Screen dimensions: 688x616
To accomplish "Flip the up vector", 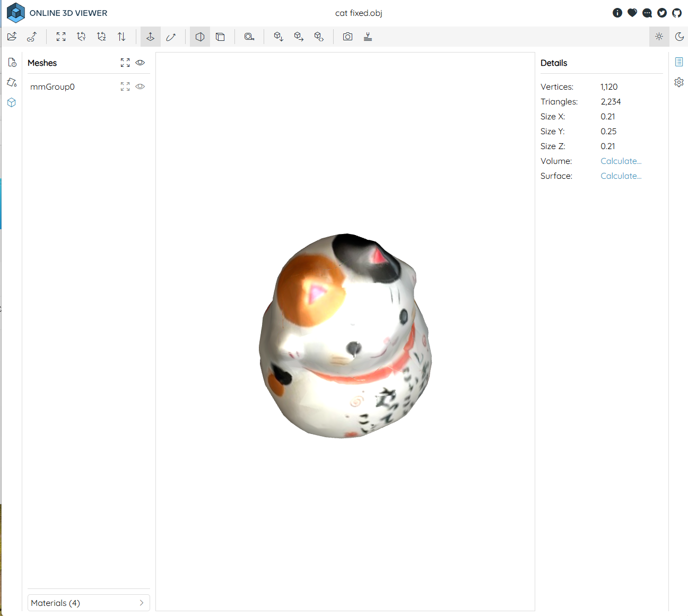I will [x=121, y=37].
